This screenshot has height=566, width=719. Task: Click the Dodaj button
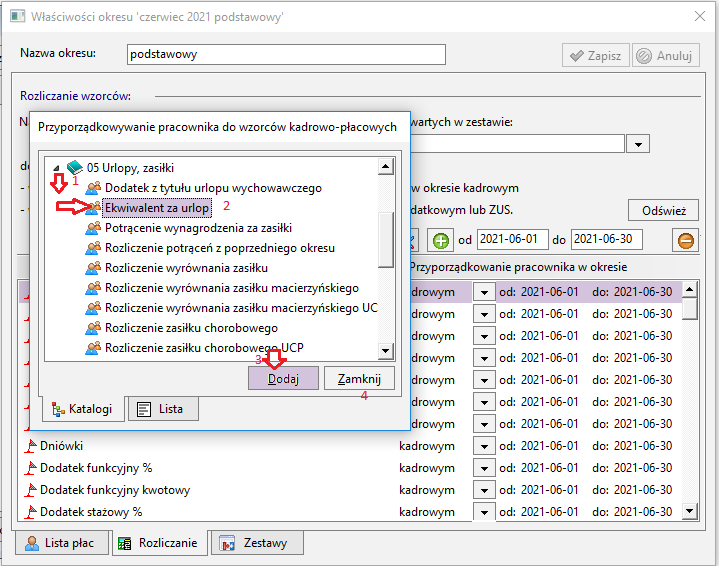[283, 378]
